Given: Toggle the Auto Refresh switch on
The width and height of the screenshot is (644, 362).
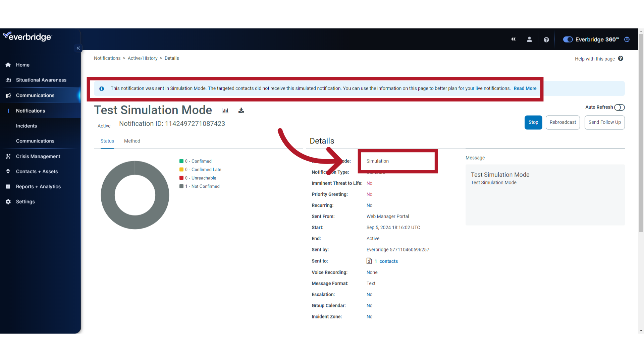Looking at the screenshot, I should pos(619,107).
